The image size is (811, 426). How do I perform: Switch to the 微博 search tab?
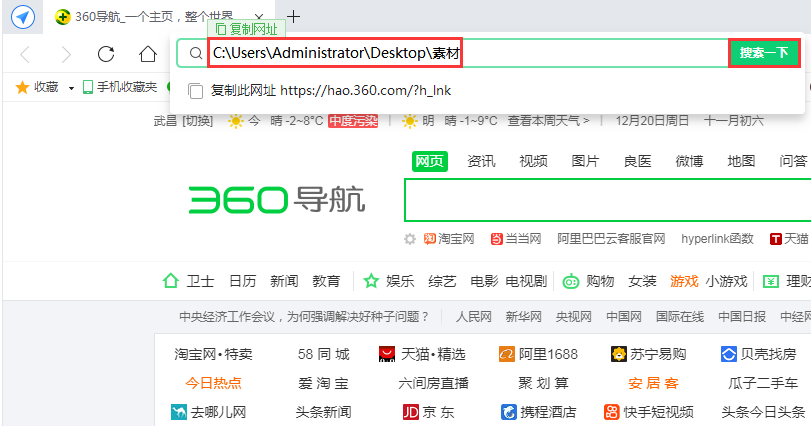pyautogui.click(x=689, y=161)
